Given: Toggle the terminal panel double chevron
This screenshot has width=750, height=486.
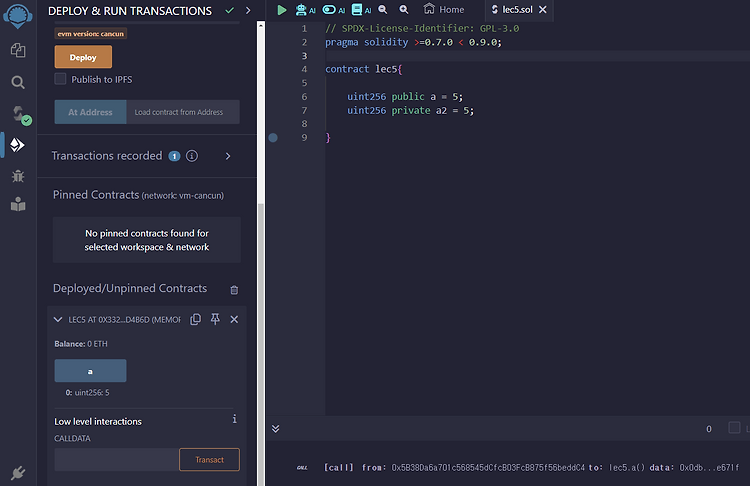Looking at the screenshot, I should pos(276,428).
